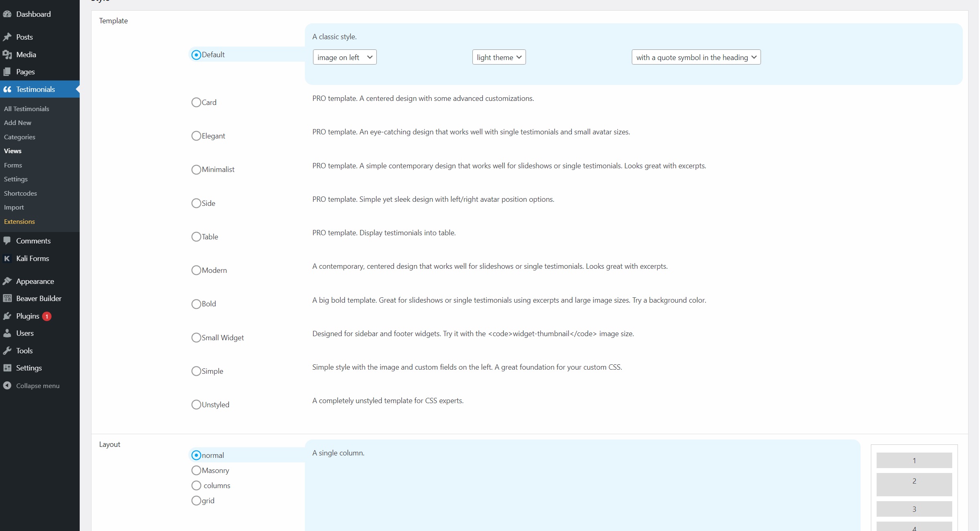Select the normal layout radio
Viewport: 980px width, 531px height.
[x=196, y=455]
